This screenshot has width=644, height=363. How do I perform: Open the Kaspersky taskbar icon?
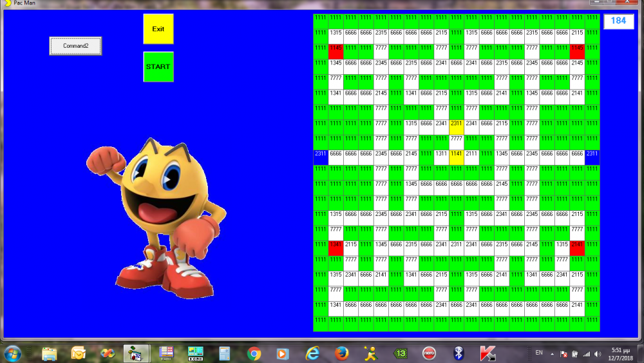click(488, 353)
